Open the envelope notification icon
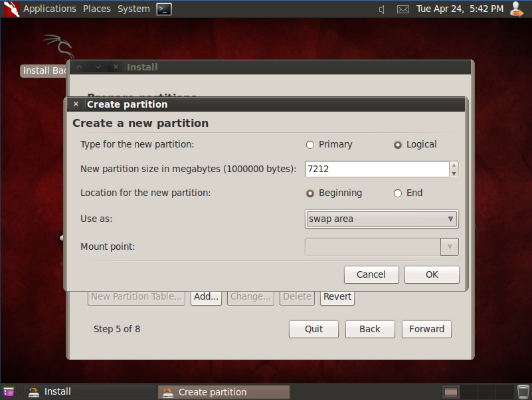Screen dimensions: 532x400 point(402,9)
